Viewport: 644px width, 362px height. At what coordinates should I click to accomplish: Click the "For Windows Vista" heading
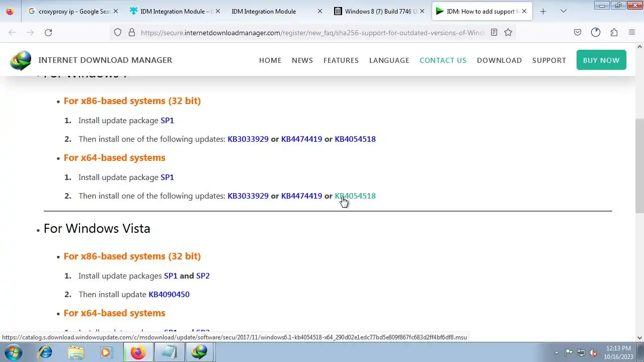click(x=97, y=228)
